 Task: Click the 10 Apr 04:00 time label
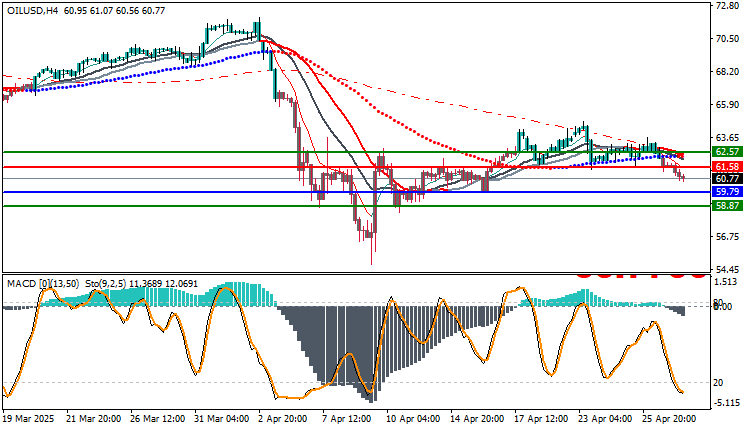(413, 419)
